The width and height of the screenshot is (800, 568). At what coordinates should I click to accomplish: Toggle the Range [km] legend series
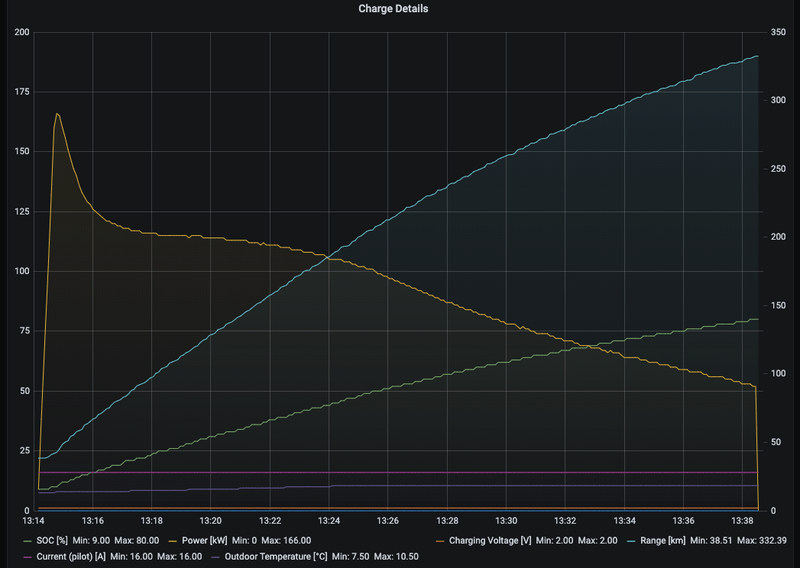click(663, 540)
